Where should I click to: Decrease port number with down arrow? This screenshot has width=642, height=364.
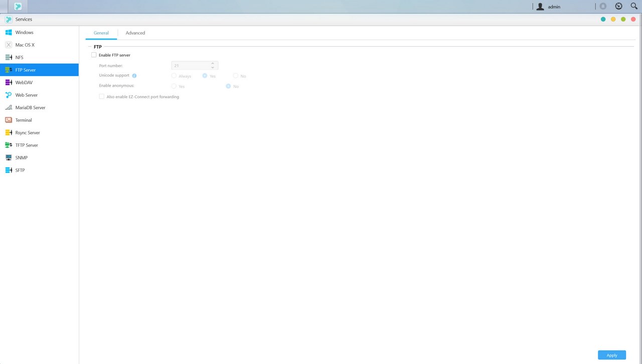pyautogui.click(x=213, y=68)
